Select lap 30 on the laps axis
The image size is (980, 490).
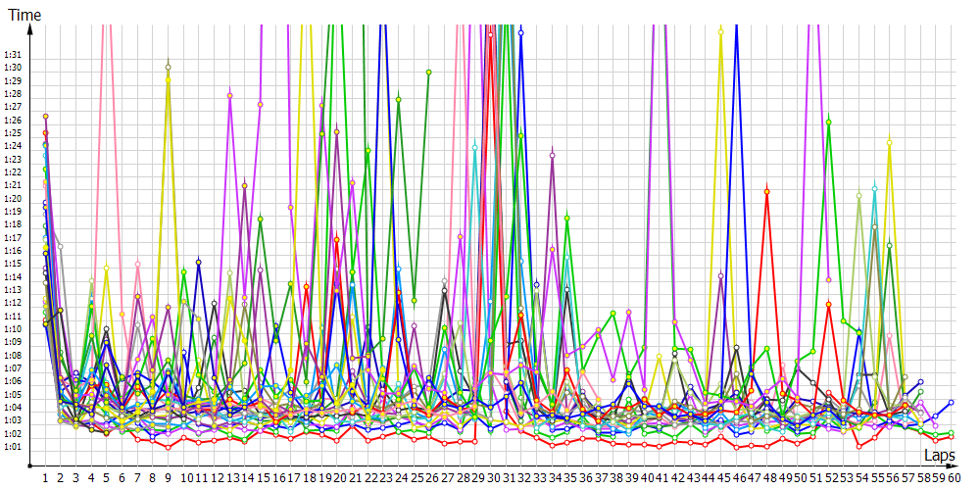[492, 478]
